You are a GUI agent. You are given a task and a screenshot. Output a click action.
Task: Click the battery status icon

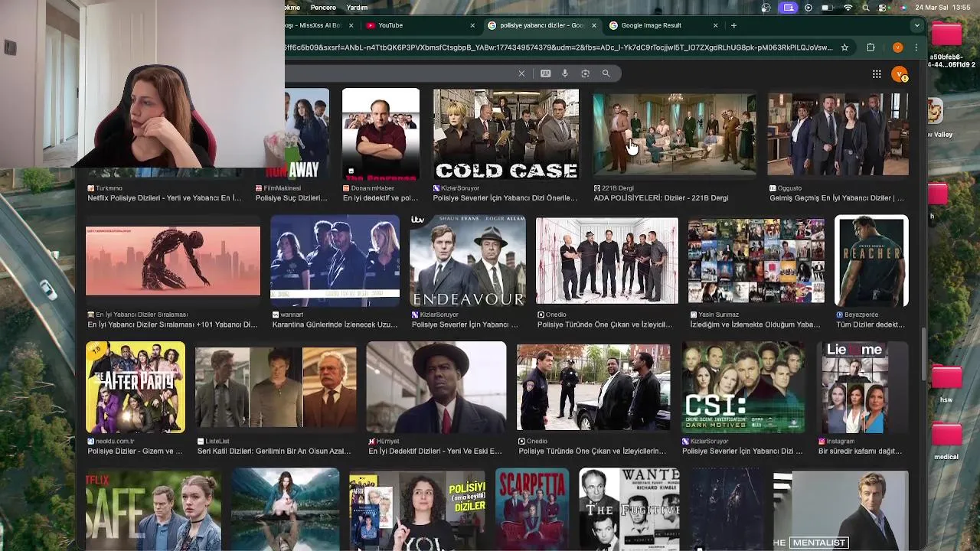[x=828, y=8]
